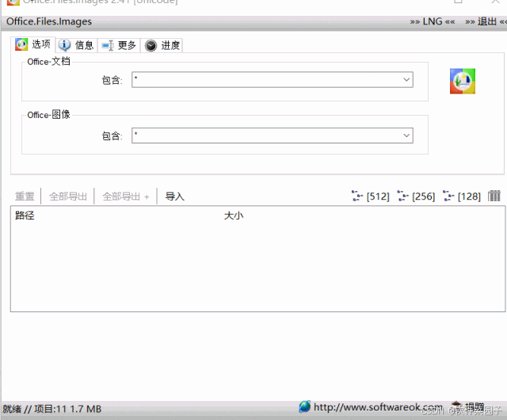Click the clock icon on 进度 tab
Image resolution: width=507 pixels, height=420 pixels.
coord(151,46)
